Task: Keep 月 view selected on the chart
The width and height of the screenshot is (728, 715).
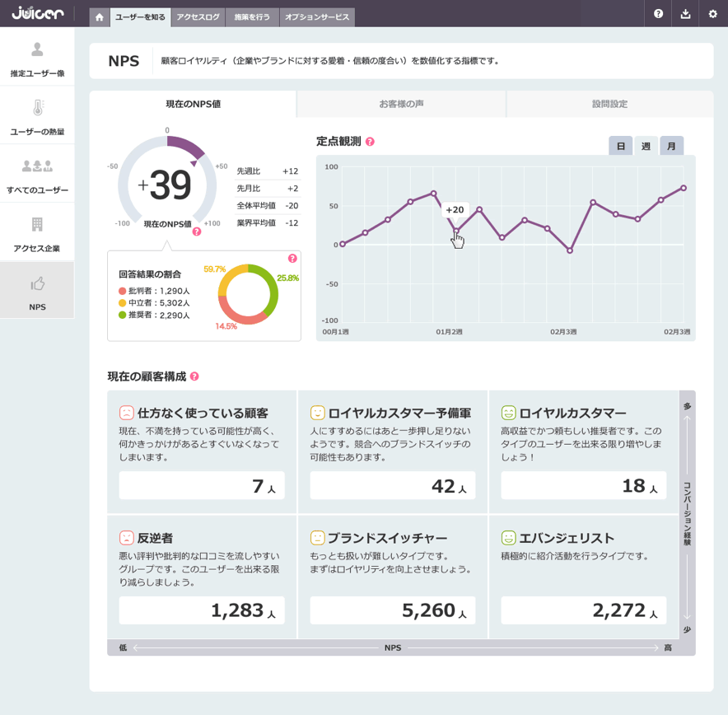Action: pos(672,145)
